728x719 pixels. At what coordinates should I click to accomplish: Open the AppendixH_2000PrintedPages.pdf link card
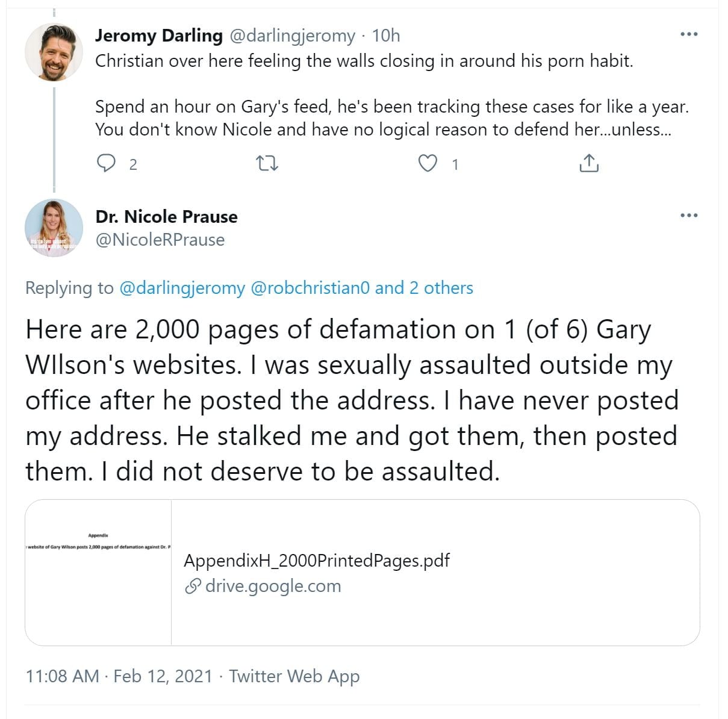[x=316, y=561]
